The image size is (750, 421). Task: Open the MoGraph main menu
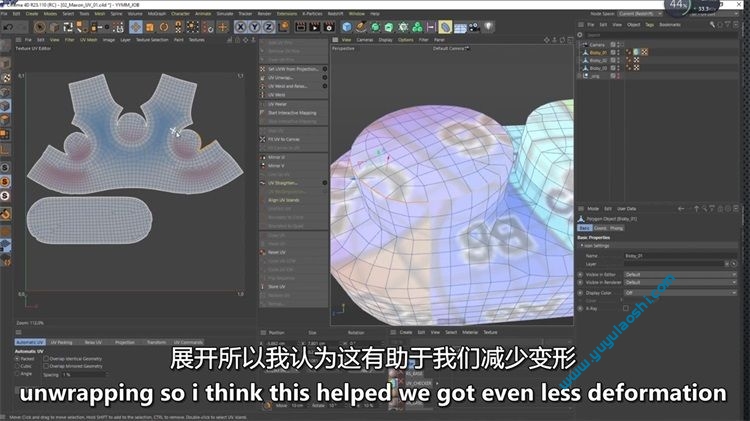pyautogui.click(x=157, y=14)
